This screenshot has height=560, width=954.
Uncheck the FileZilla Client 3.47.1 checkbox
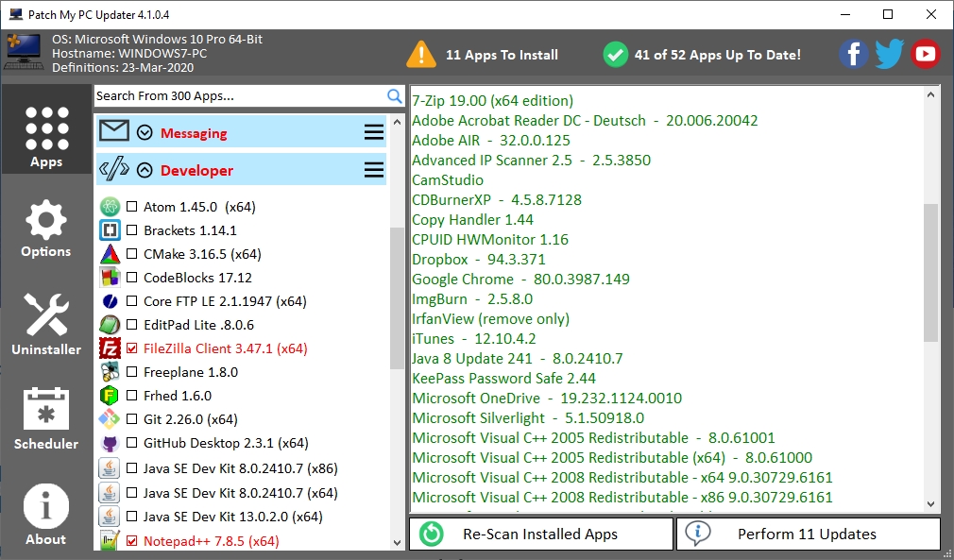[132, 348]
